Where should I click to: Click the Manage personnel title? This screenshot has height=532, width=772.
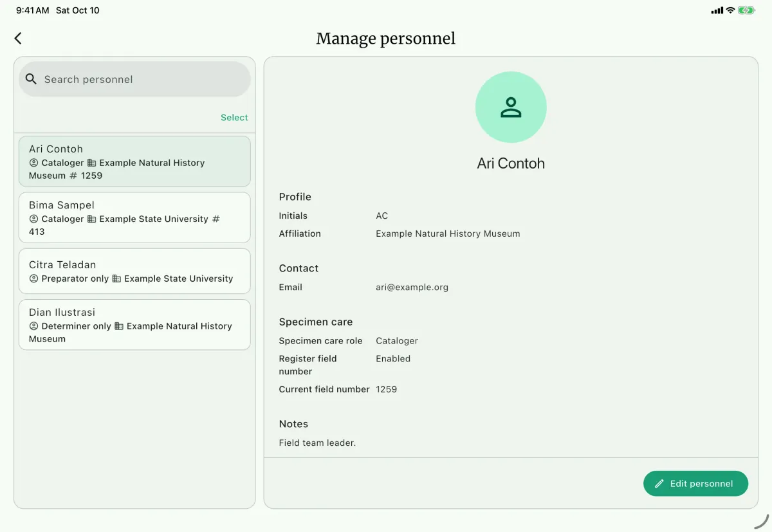[386, 39]
